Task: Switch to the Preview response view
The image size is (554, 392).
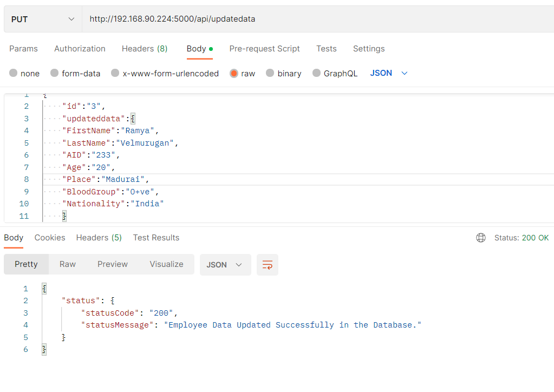Action: pos(112,264)
